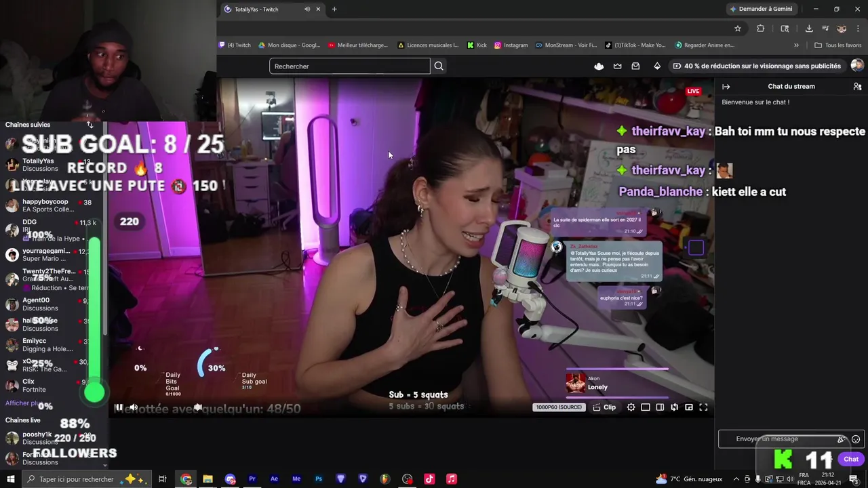The width and height of the screenshot is (868, 488).
Task: Open the Twitch notifications inbox icon
Action: click(x=635, y=66)
